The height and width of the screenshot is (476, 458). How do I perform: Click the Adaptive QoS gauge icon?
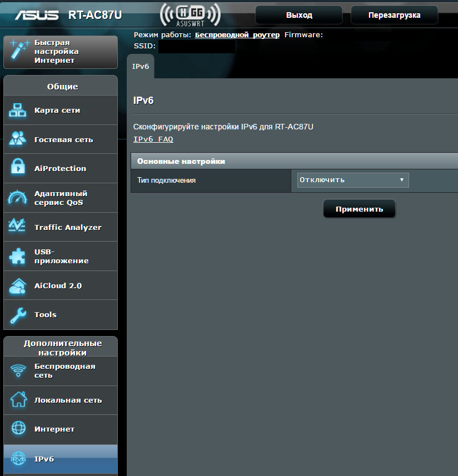(x=18, y=198)
